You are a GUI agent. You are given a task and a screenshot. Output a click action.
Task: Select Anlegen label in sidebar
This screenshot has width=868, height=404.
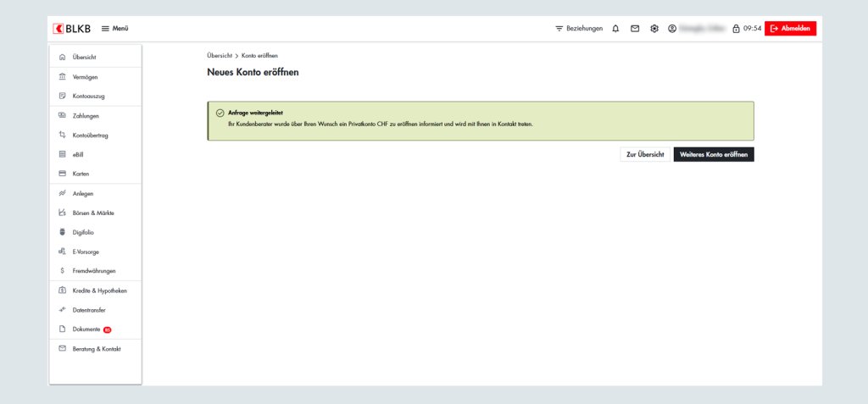point(83,194)
